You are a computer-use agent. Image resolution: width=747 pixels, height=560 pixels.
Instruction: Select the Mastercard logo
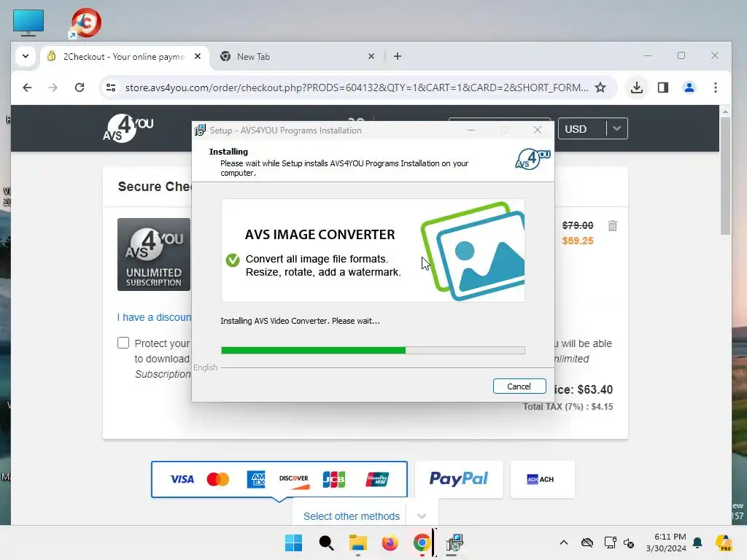(217, 479)
